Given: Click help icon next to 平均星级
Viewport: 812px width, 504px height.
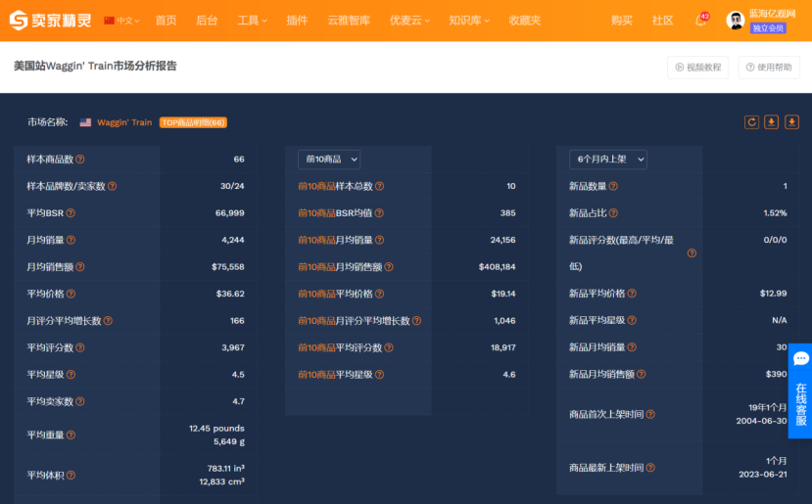Looking at the screenshot, I should click(71, 375).
